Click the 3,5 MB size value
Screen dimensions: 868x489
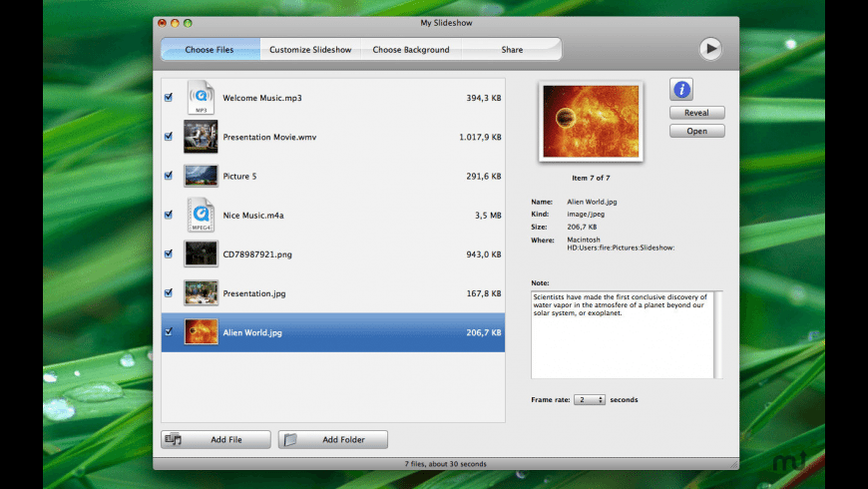(488, 216)
